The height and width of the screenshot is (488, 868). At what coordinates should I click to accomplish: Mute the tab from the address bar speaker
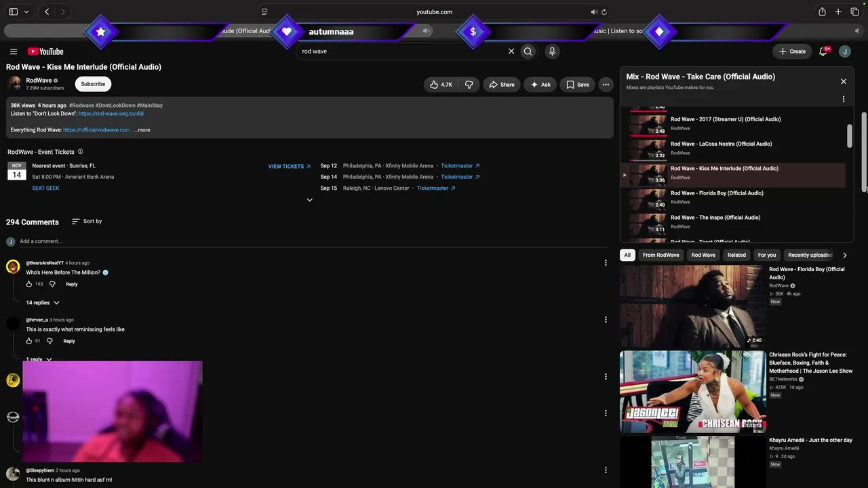point(594,12)
